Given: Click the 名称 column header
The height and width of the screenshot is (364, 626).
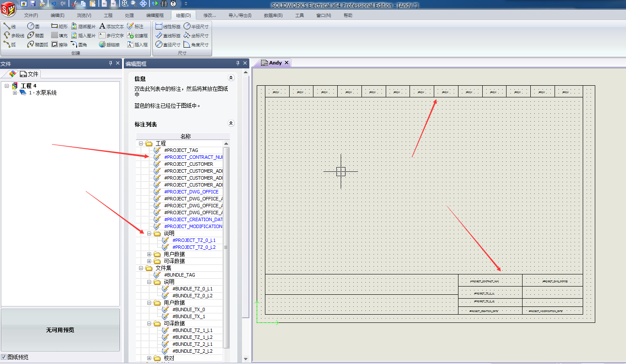Looking at the screenshot, I should (185, 136).
